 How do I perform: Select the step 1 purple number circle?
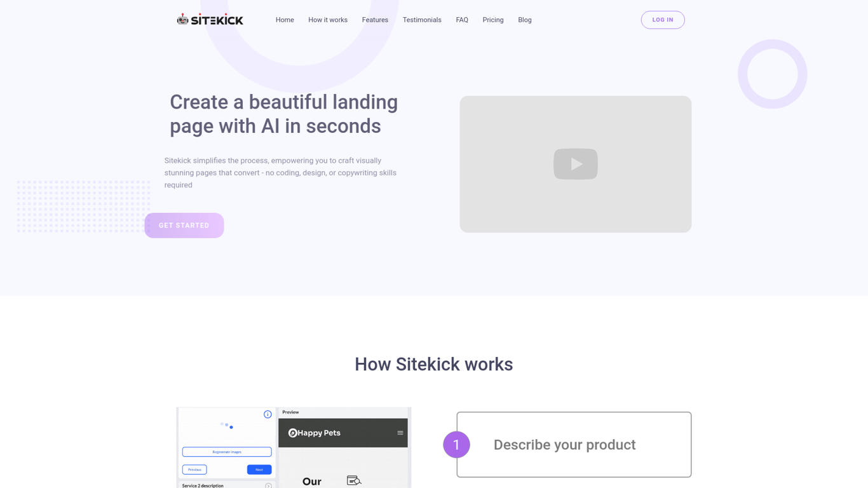[x=456, y=445]
